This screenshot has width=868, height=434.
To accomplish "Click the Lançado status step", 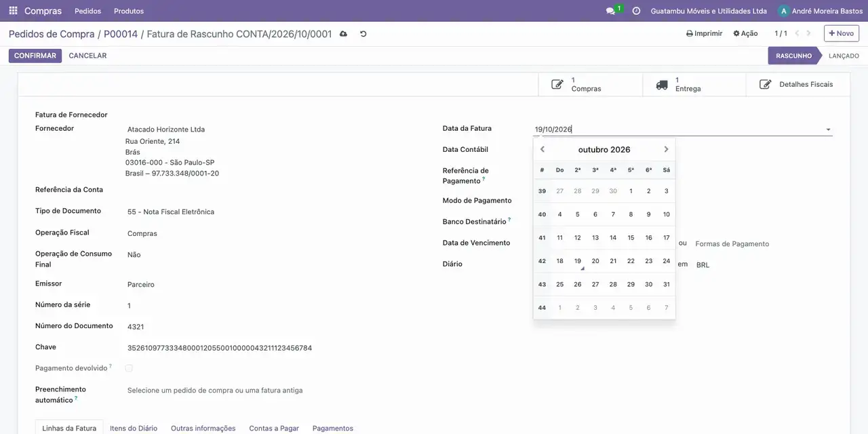I will pyautogui.click(x=843, y=56).
